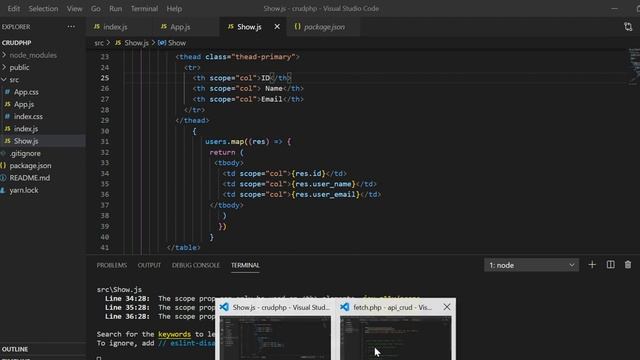Click the {res.user_email} expression on line 36
640x360 pixels.
(326, 195)
